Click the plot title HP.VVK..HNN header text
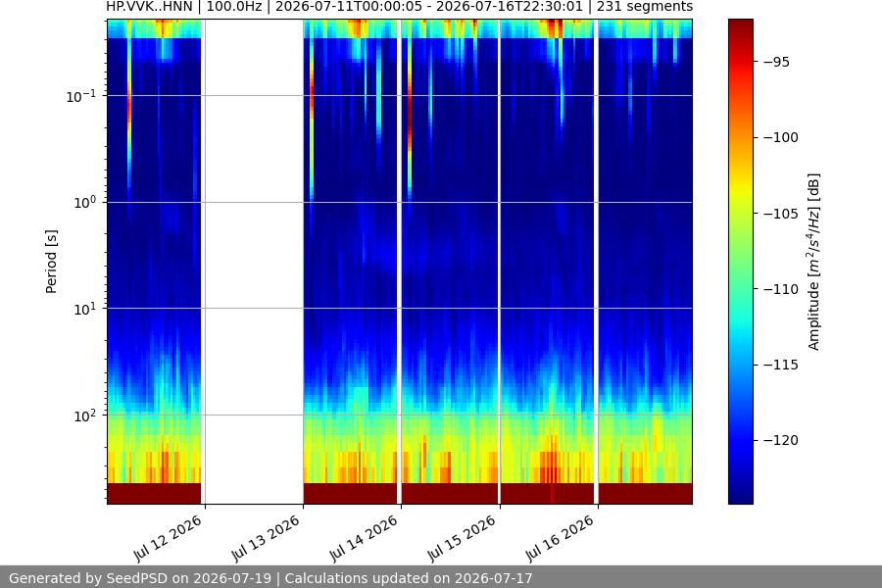This screenshot has height=588, width=882. click(400, 7)
